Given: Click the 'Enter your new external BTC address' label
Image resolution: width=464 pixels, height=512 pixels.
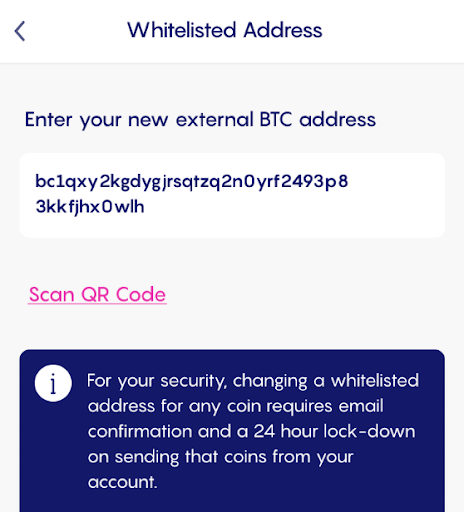Looking at the screenshot, I should (200, 120).
